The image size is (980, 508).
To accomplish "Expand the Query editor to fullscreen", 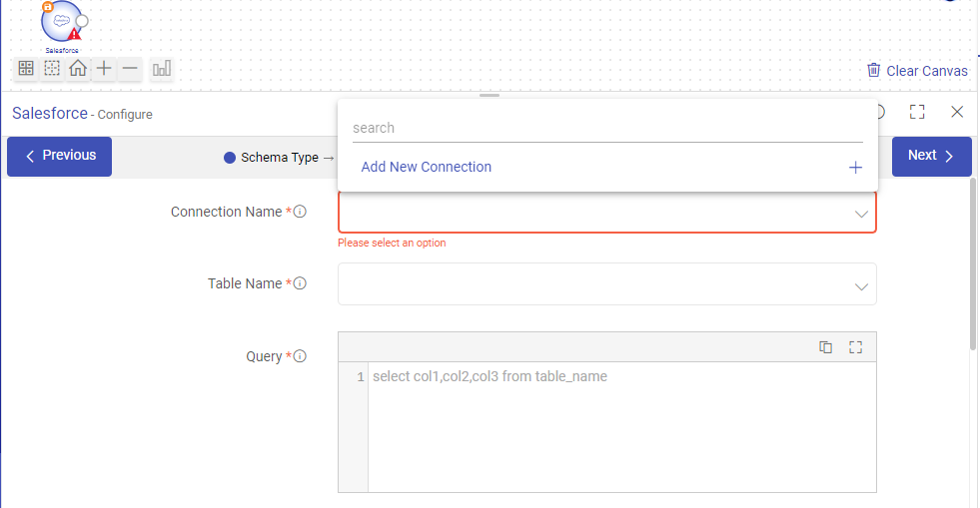I will pyautogui.click(x=855, y=347).
